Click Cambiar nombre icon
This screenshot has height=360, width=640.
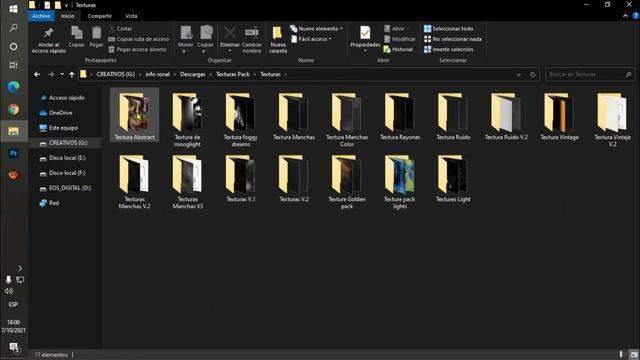click(251, 32)
